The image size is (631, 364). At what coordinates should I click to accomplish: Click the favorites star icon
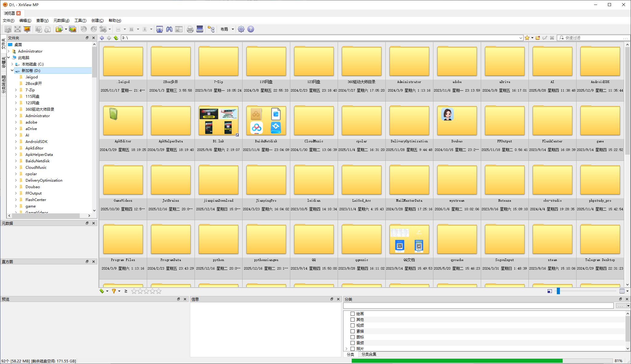pyautogui.click(x=527, y=38)
